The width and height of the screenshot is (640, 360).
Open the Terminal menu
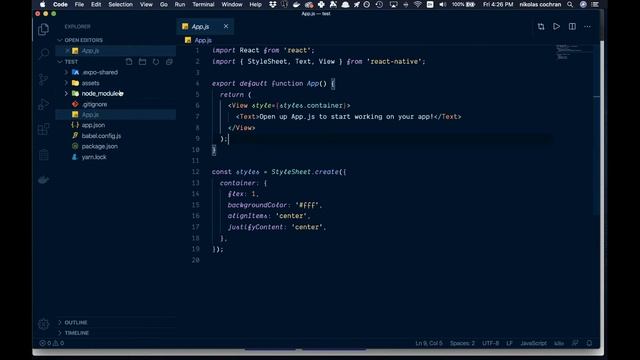[203, 4]
